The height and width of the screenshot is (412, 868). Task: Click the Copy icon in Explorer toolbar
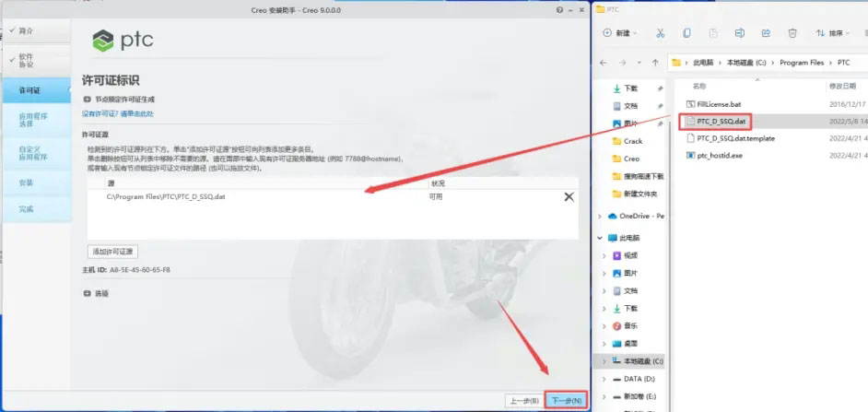(686, 33)
